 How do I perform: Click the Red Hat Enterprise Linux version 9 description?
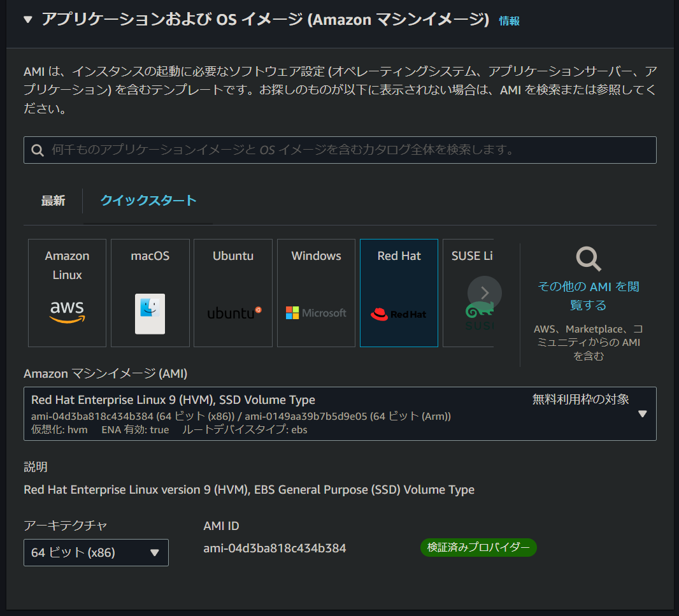[x=249, y=489]
